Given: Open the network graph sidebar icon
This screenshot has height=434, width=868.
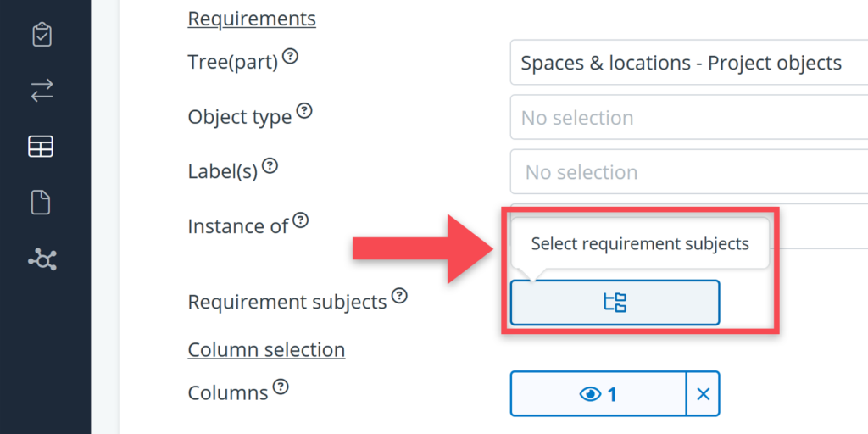Looking at the screenshot, I should 42,259.
